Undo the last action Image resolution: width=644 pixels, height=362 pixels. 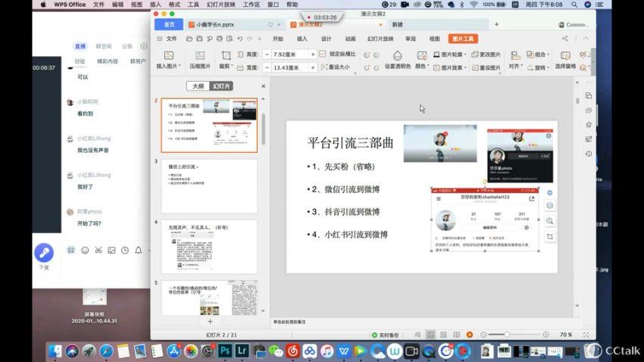click(240, 39)
